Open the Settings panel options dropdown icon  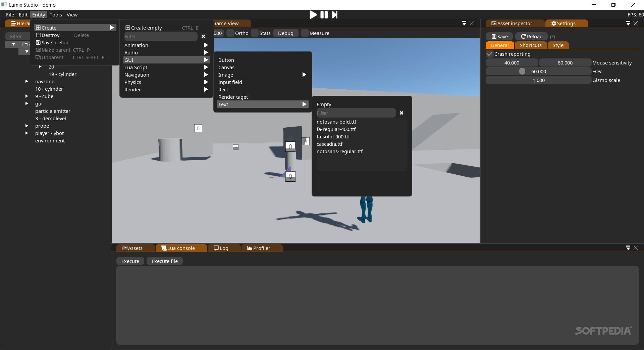click(628, 23)
